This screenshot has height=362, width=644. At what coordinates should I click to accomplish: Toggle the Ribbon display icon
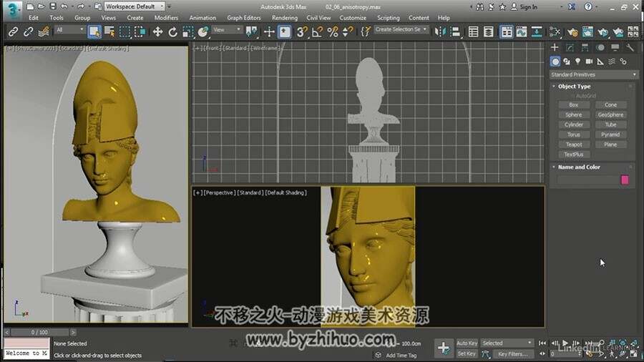tap(507, 31)
